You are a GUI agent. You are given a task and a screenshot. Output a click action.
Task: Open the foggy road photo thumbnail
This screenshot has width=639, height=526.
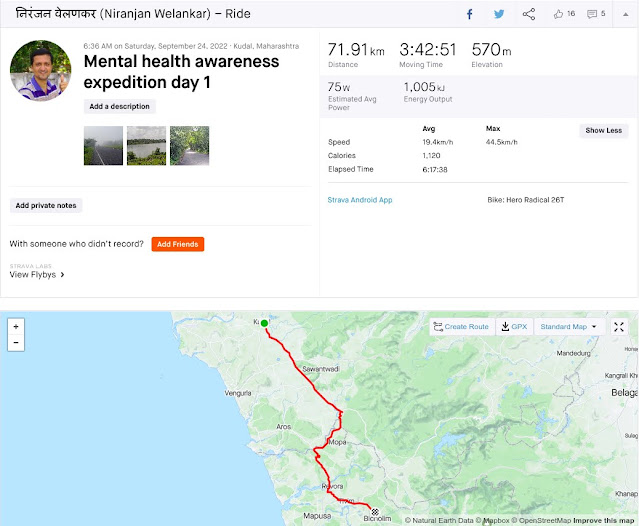(x=103, y=145)
